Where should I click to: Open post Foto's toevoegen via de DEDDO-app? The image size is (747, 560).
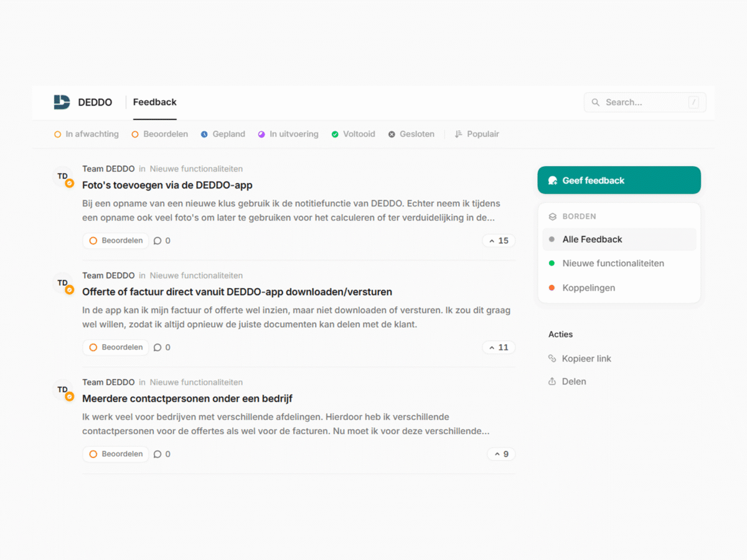(167, 185)
